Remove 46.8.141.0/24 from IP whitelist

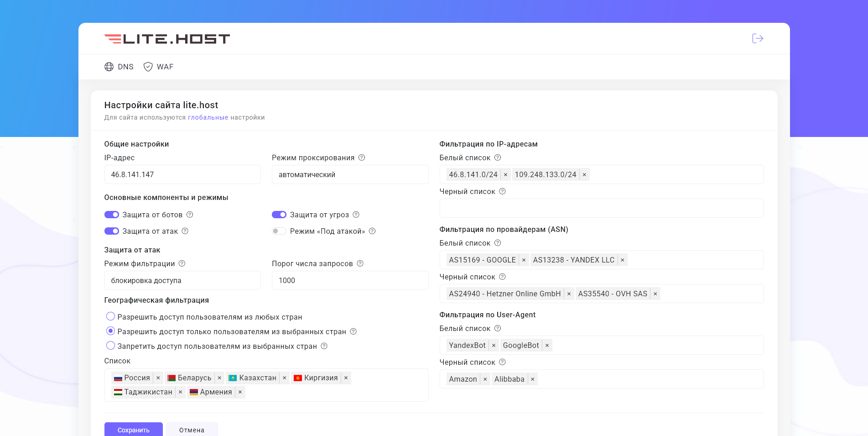pos(505,175)
